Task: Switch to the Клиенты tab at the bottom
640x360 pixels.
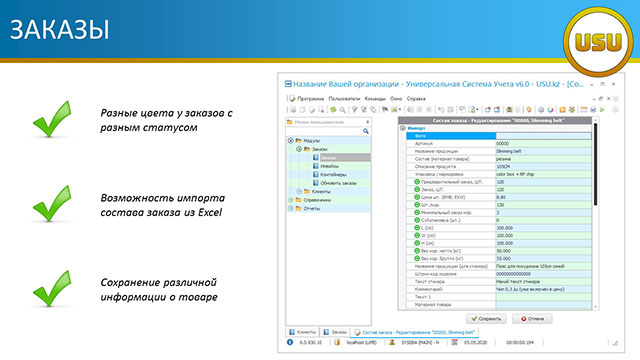Action: click(x=302, y=332)
